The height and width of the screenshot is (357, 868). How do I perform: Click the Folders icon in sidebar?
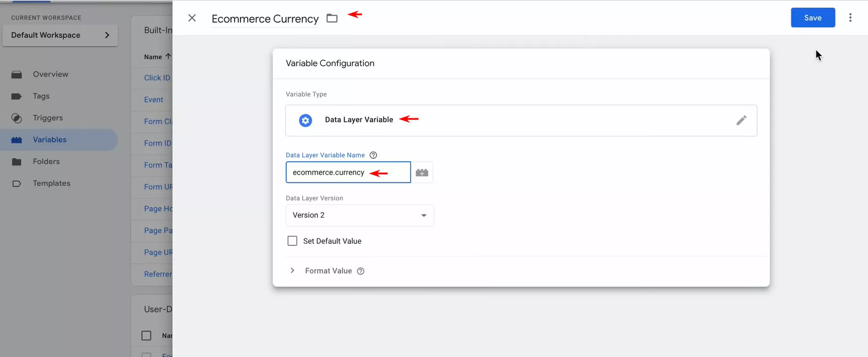17,162
